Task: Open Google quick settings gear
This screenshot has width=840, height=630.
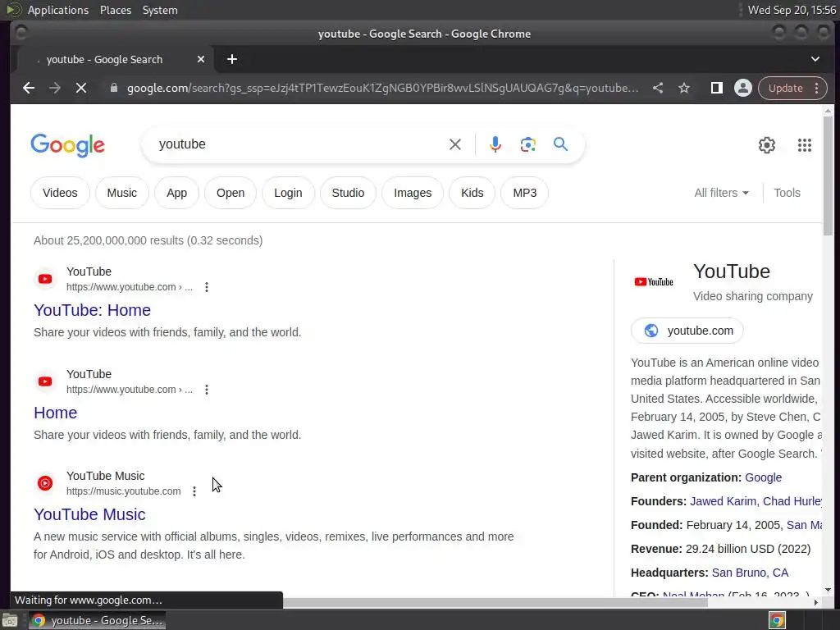Action: pyautogui.click(x=767, y=145)
